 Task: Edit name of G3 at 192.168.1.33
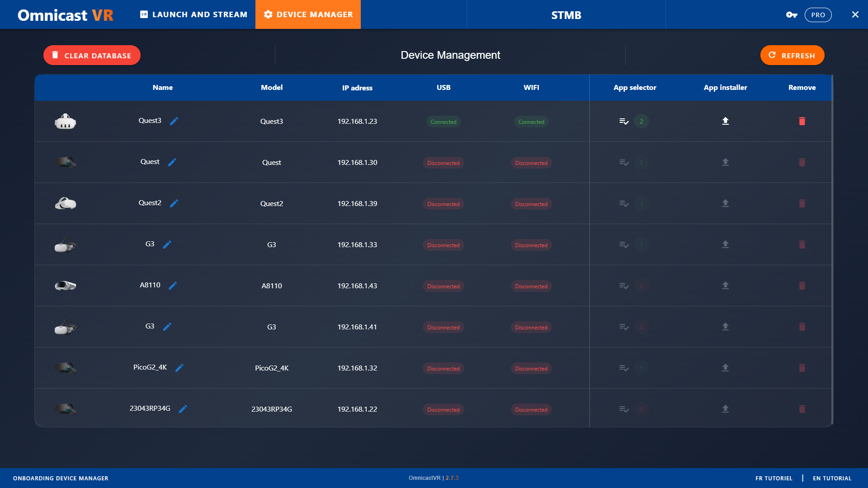click(x=167, y=244)
